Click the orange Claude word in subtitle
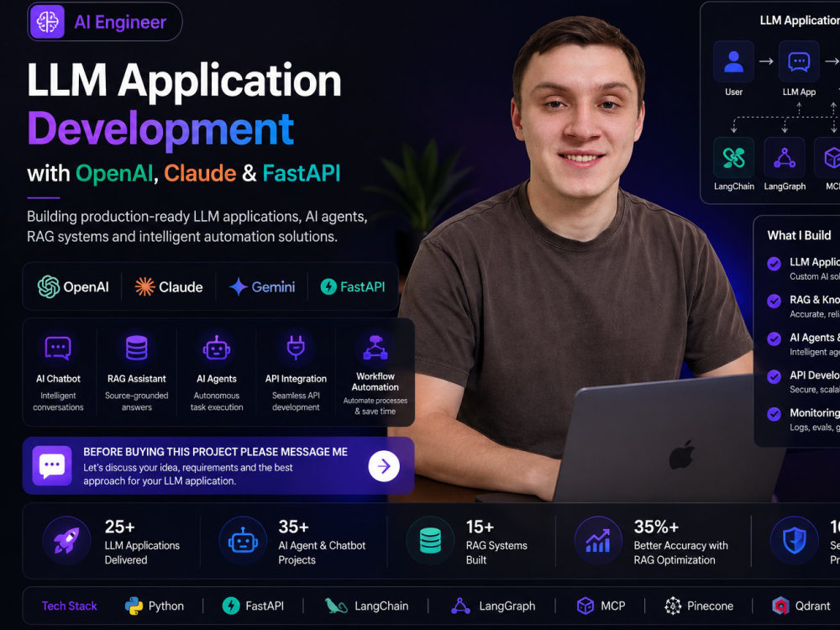This screenshot has width=840, height=630. [x=200, y=173]
